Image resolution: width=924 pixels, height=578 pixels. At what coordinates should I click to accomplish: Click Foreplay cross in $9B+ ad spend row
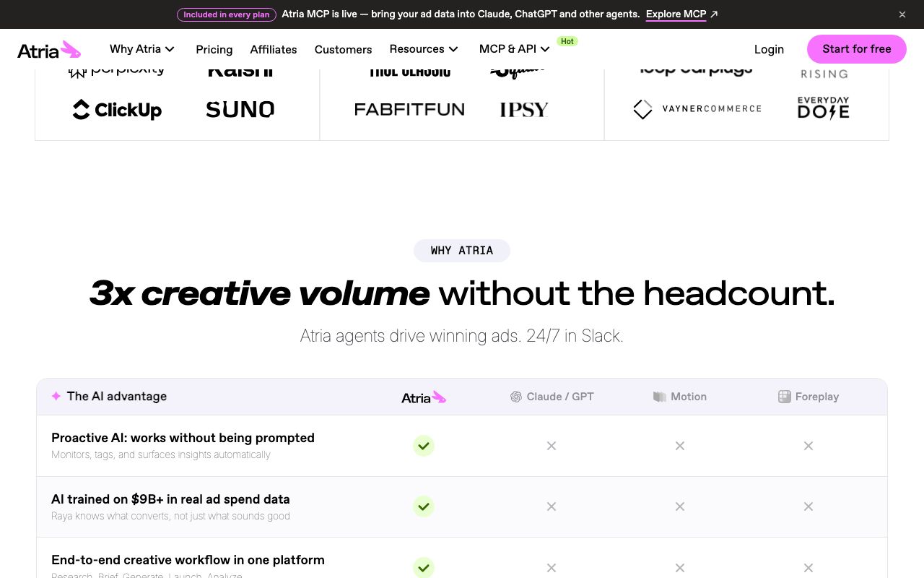click(808, 506)
